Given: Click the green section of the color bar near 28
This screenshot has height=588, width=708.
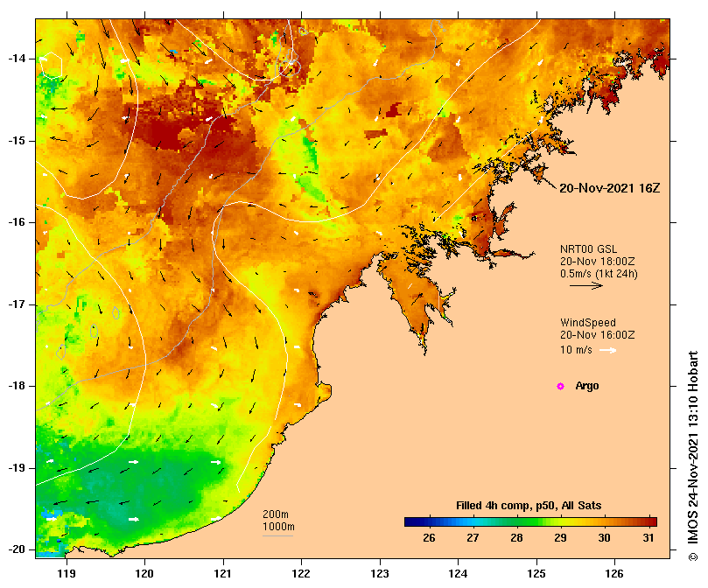Looking at the screenshot, I should tap(517, 522).
